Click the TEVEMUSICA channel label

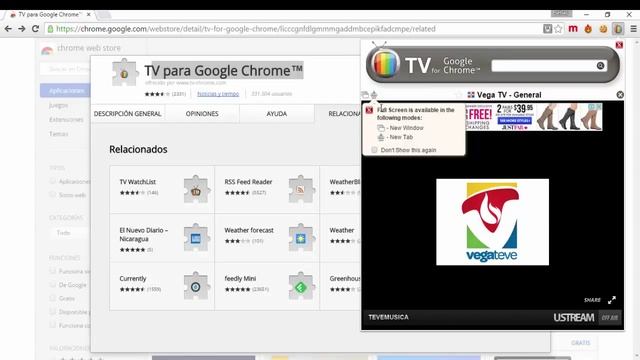point(388,317)
